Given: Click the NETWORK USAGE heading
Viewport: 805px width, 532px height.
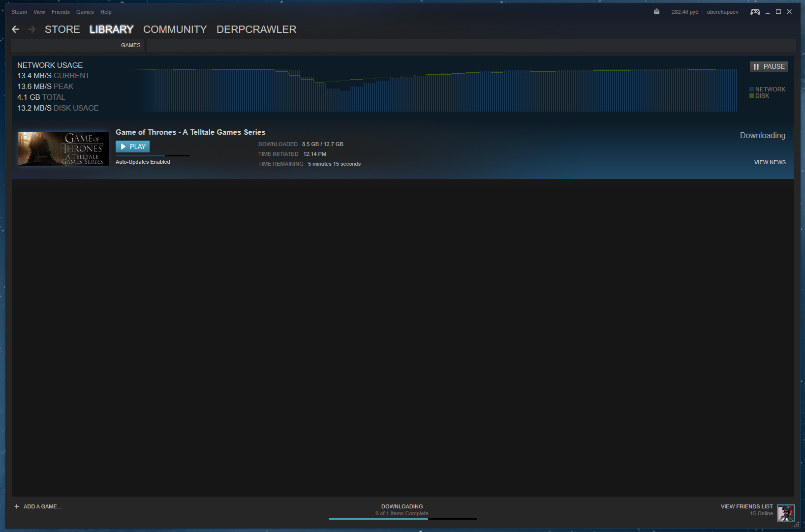Looking at the screenshot, I should click(50, 65).
